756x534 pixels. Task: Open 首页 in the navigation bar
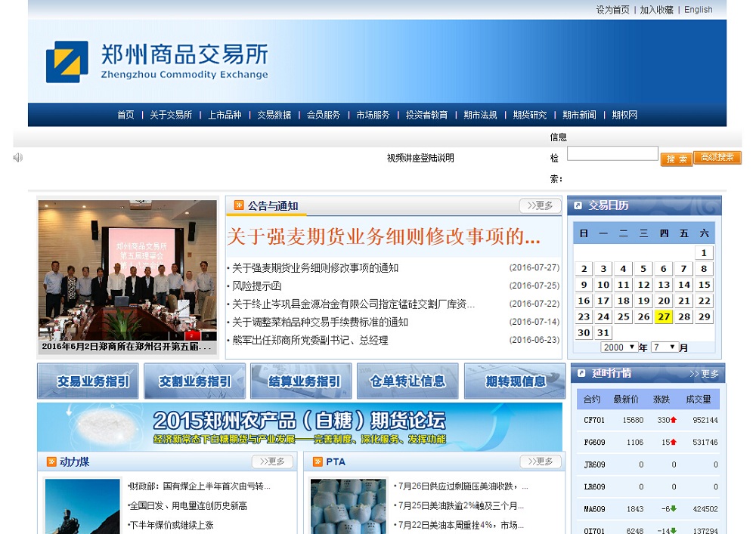pos(125,115)
